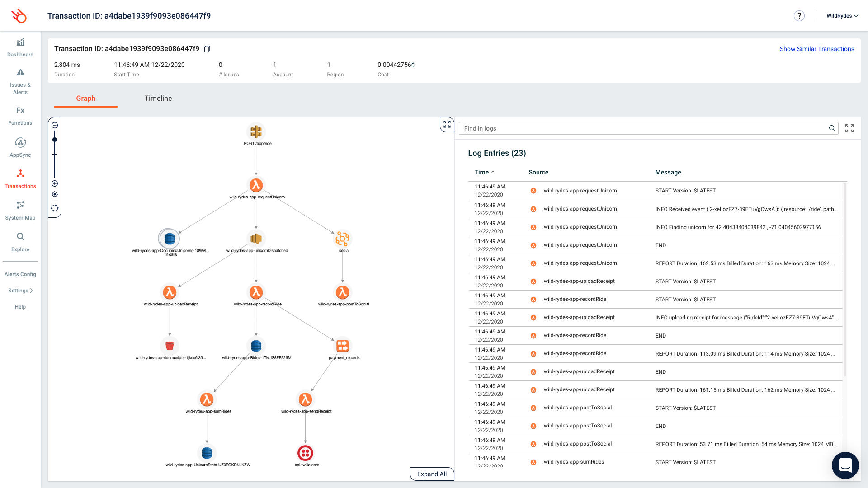This screenshot has height=488, width=868.
Task: Open postToSocial REPORT Duration 53.71 ms entry
Action: (x=655, y=444)
